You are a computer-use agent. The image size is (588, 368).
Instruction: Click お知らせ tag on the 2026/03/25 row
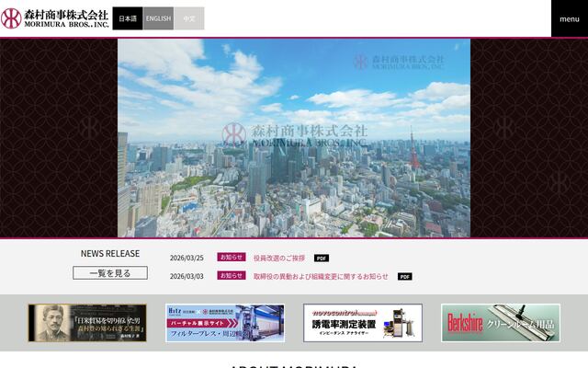(232, 258)
